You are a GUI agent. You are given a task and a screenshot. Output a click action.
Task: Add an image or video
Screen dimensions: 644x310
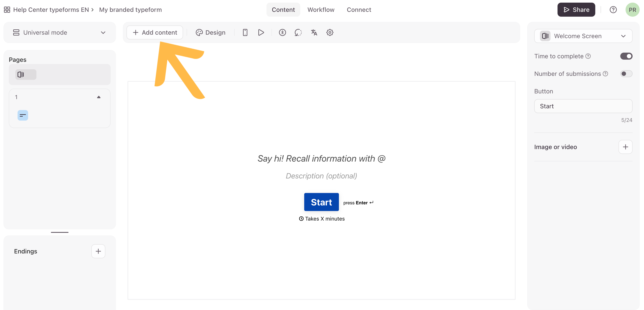pos(625,147)
